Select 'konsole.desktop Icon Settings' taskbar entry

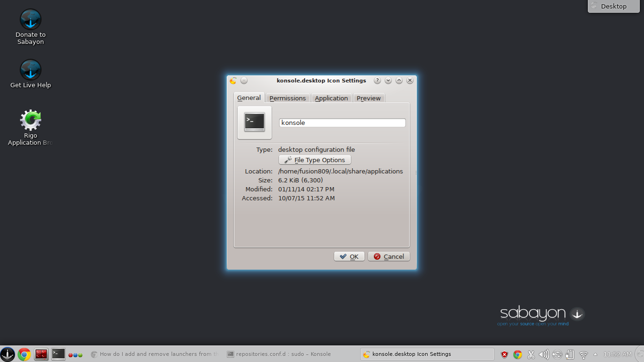click(x=427, y=354)
